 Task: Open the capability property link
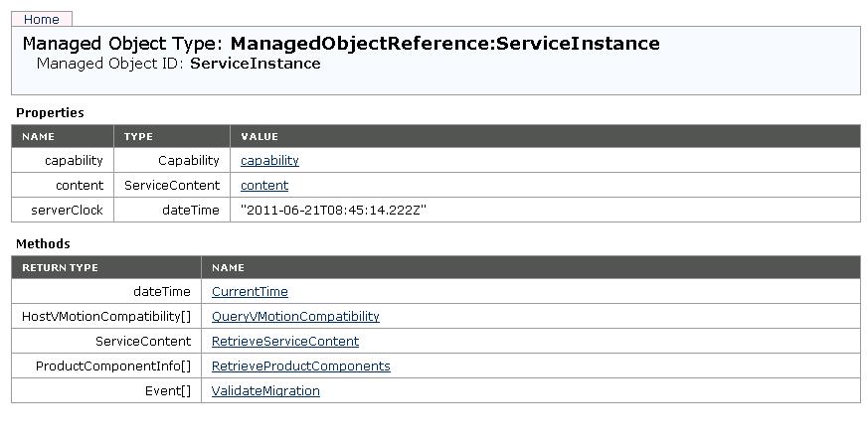(269, 160)
